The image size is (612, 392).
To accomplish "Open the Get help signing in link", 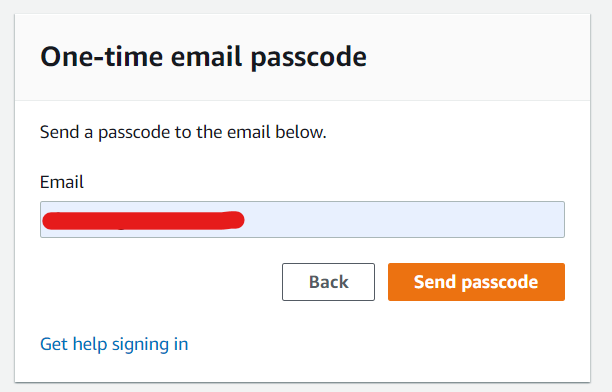I will click(114, 344).
